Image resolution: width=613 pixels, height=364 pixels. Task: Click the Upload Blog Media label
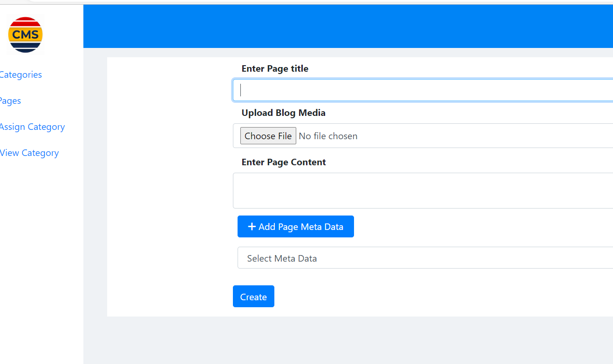coord(283,113)
